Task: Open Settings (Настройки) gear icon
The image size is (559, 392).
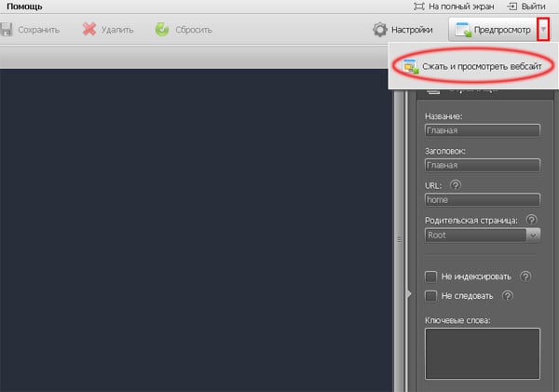Action: (380, 30)
